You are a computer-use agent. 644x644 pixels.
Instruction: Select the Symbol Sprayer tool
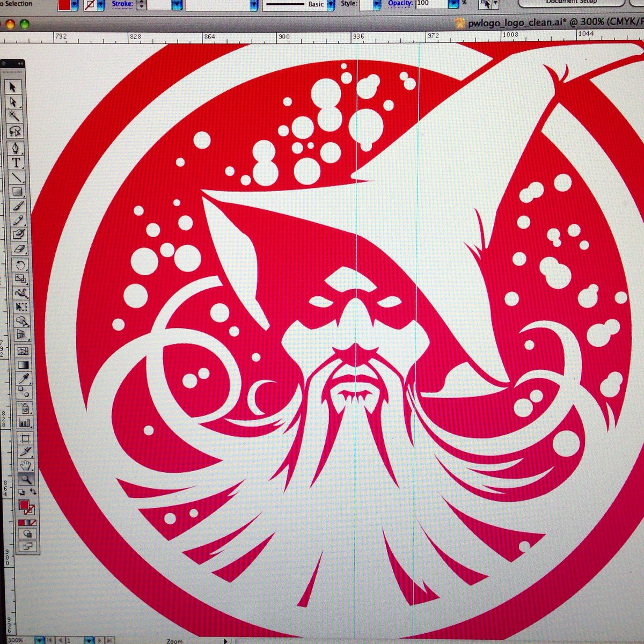point(25,408)
